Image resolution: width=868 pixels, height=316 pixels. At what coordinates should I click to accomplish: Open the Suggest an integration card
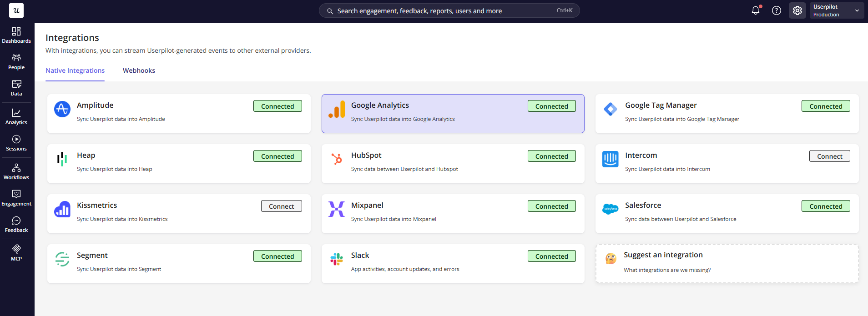727,264
